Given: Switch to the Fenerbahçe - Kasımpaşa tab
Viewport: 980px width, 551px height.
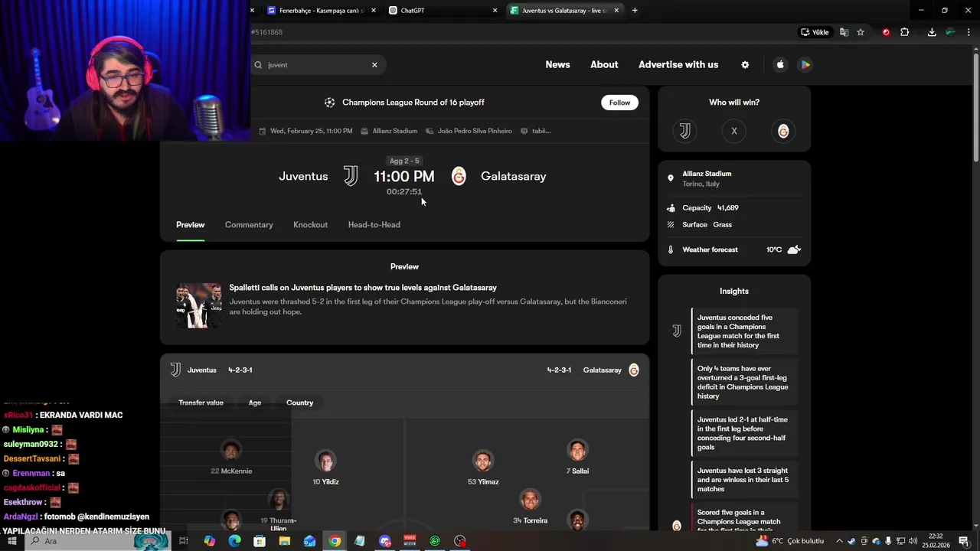Looking at the screenshot, I should pos(321,10).
